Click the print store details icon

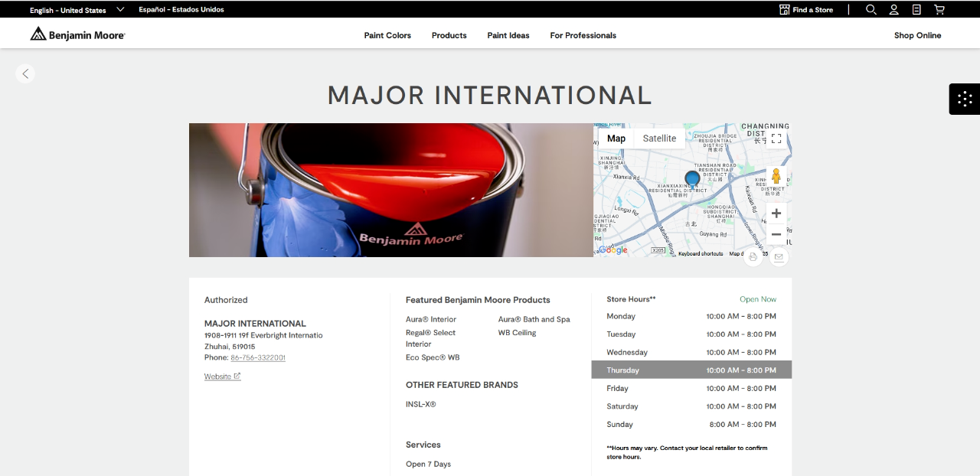tap(753, 257)
